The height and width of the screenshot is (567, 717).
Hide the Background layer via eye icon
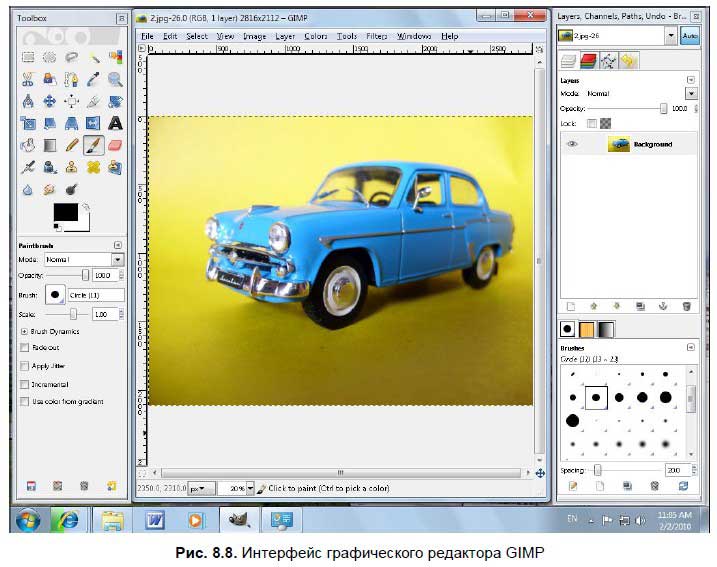point(573,144)
